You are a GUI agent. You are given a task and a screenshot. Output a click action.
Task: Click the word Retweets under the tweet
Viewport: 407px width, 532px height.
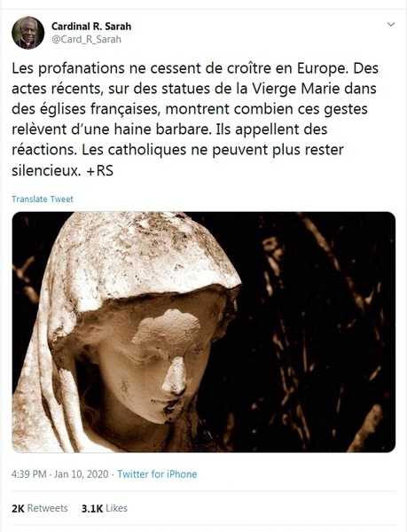(x=48, y=508)
